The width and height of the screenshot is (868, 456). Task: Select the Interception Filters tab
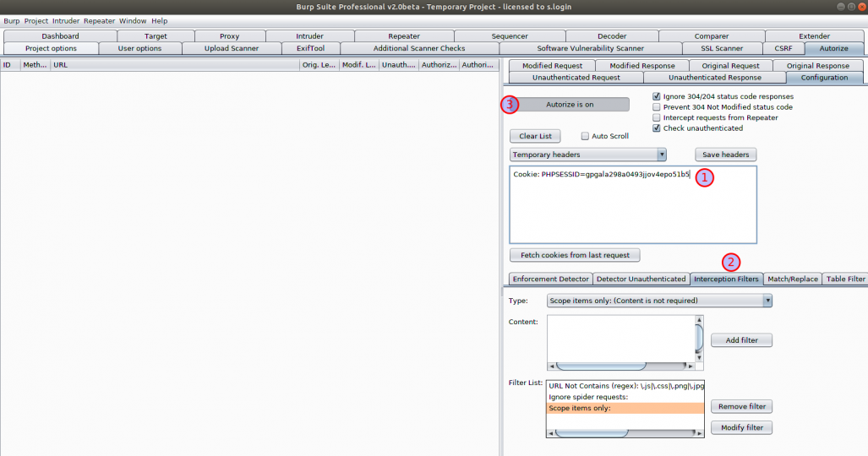[726, 279]
